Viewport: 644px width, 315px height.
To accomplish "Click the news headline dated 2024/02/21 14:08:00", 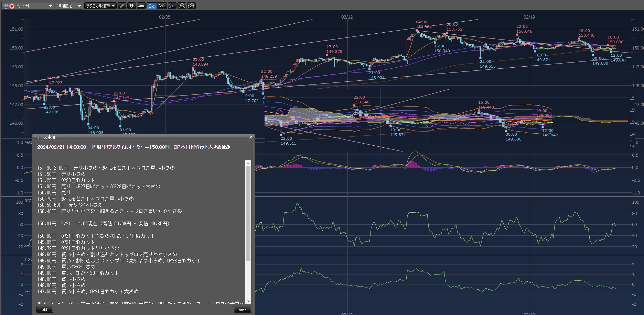I will click(133, 147).
